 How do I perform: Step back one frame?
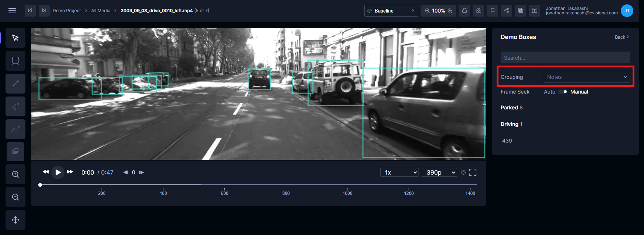126,172
